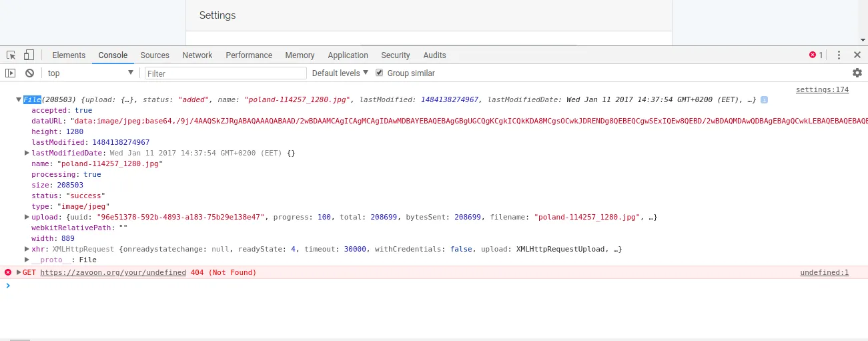Expand the GET 404 error message
The height and width of the screenshot is (341, 868).
point(19,272)
